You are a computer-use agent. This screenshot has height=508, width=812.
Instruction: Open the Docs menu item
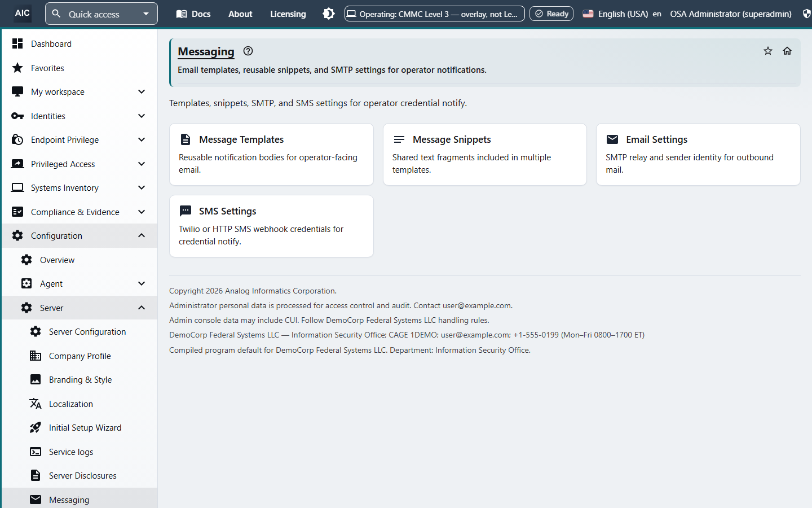(193, 14)
